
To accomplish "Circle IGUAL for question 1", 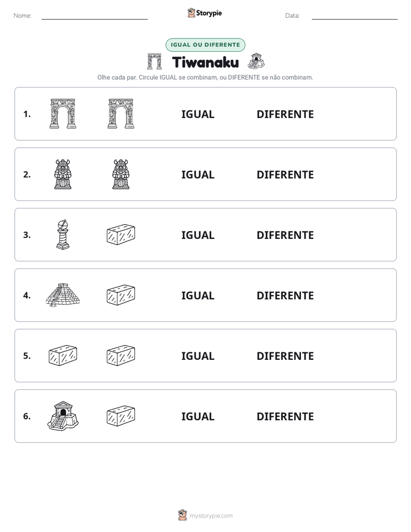I will pos(197,115).
